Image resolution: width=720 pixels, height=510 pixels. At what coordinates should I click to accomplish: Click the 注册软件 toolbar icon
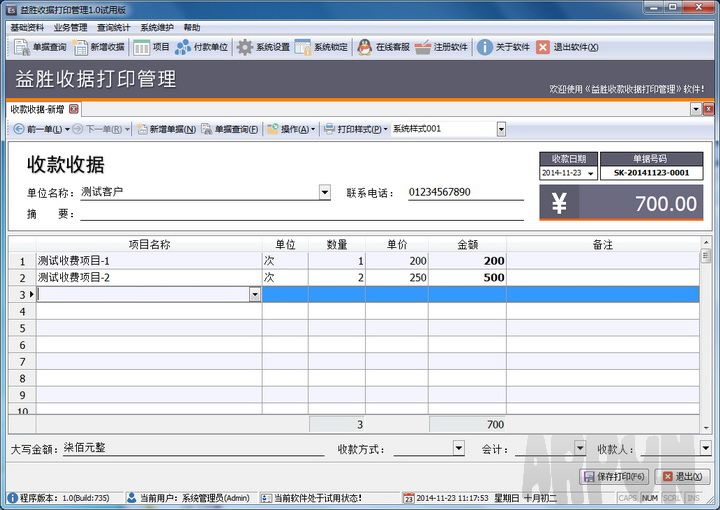click(441, 47)
